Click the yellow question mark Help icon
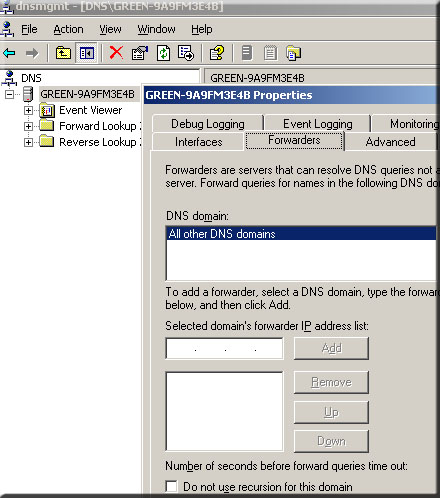 pyautogui.click(x=217, y=53)
